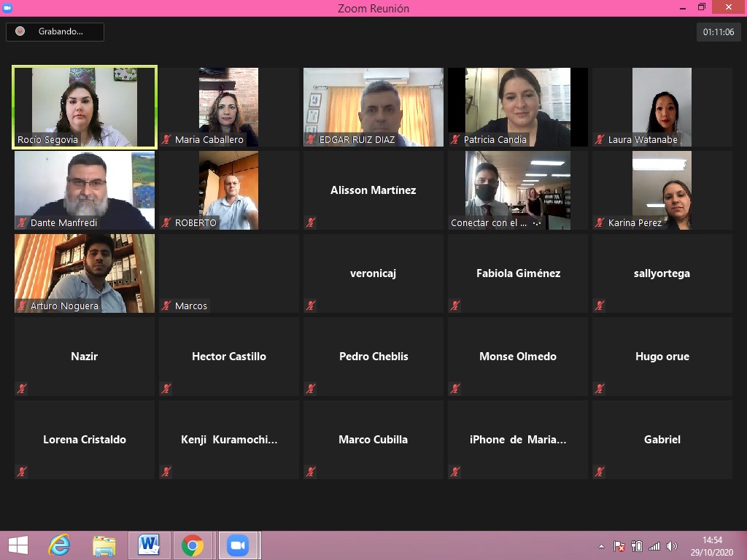
Task: Click the muted mic icon of Lorena Cristaldo
Action: point(22,472)
